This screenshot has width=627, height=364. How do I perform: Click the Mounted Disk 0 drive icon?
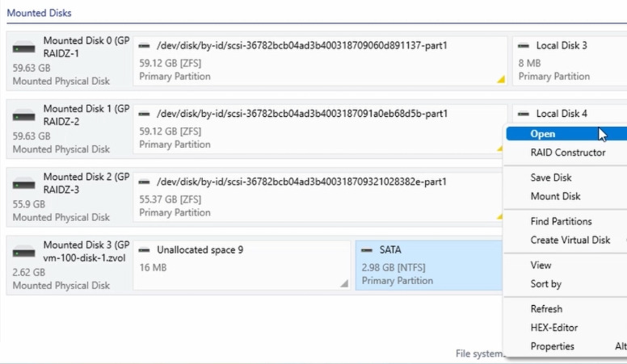[x=23, y=48]
